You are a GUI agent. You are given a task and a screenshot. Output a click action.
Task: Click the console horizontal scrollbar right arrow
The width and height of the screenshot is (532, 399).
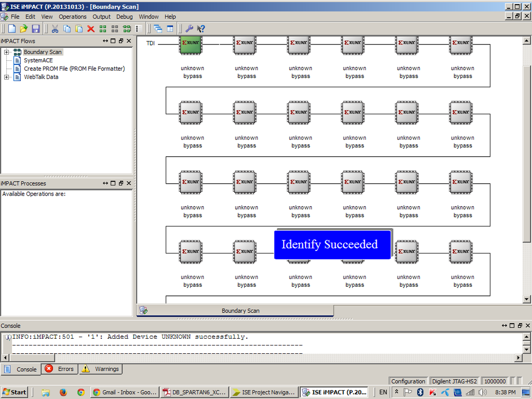[518, 357]
